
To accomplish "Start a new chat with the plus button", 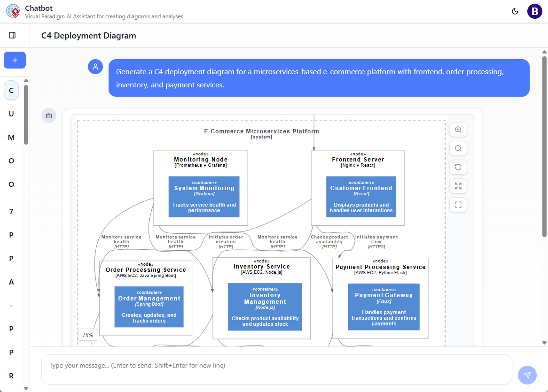I will coord(15,60).
